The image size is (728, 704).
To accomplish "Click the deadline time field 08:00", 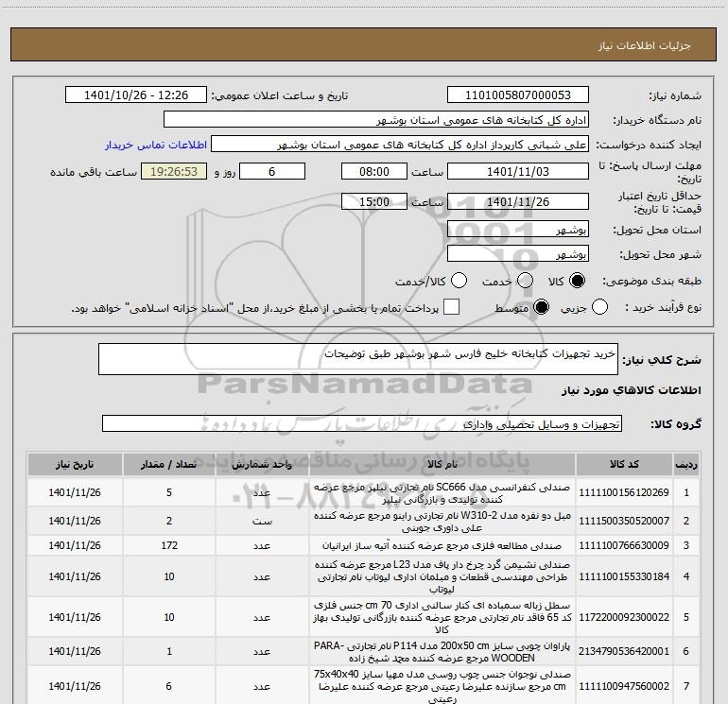I will pos(374,172).
